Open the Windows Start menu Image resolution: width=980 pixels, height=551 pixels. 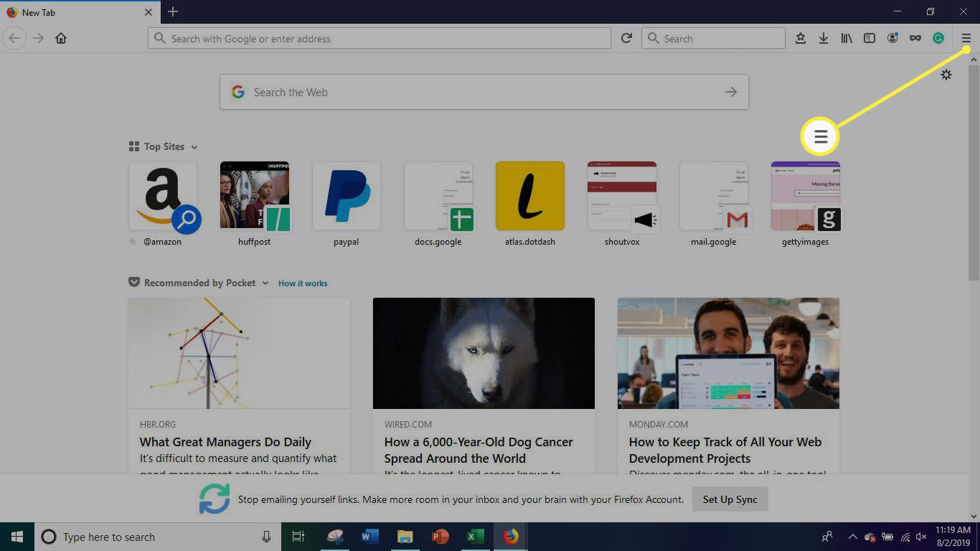17,537
